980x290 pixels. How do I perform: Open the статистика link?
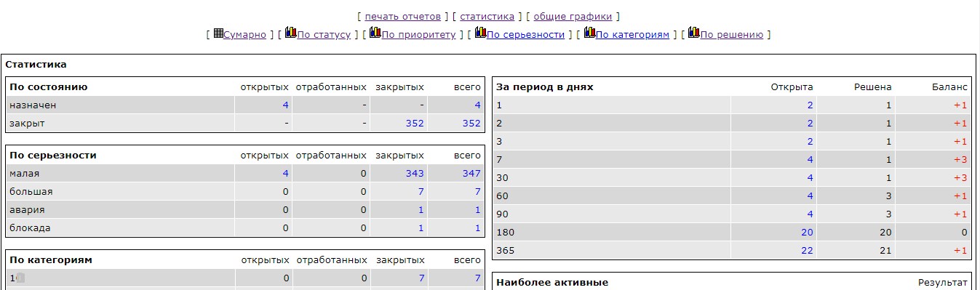487,16
